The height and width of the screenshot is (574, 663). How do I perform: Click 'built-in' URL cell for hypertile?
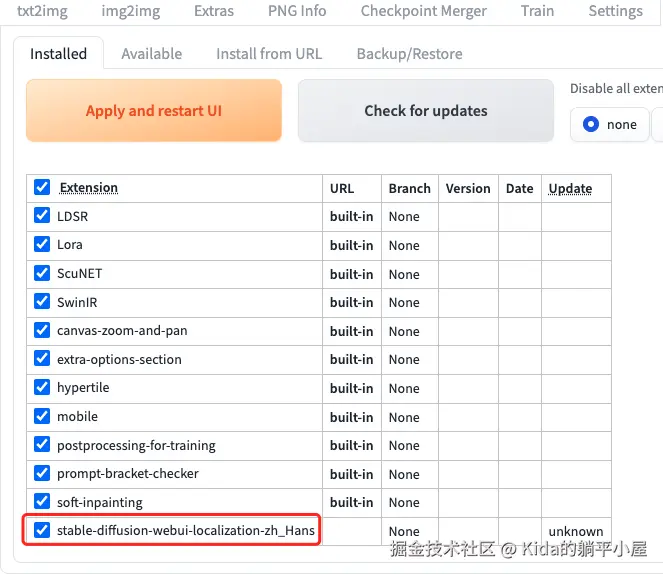pyautogui.click(x=351, y=388)
